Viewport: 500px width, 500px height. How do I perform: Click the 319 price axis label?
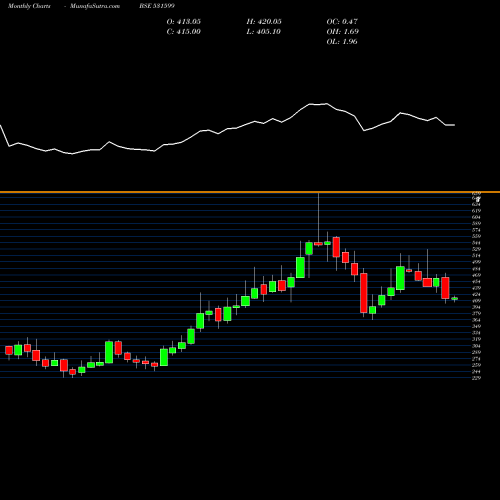tap(477, 339)
